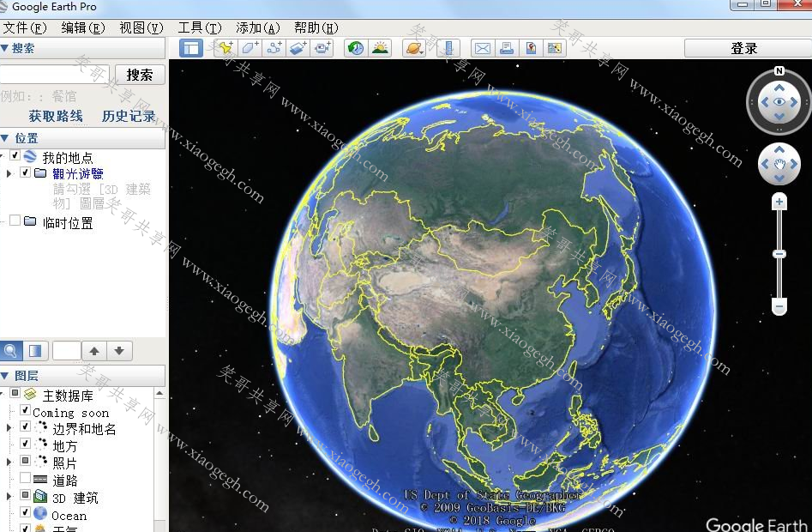Image resolution: width=812 pixels, height=532 pixels.
Task: Pan up using the Move joystick's up arrow
Action: coord(779,149)
